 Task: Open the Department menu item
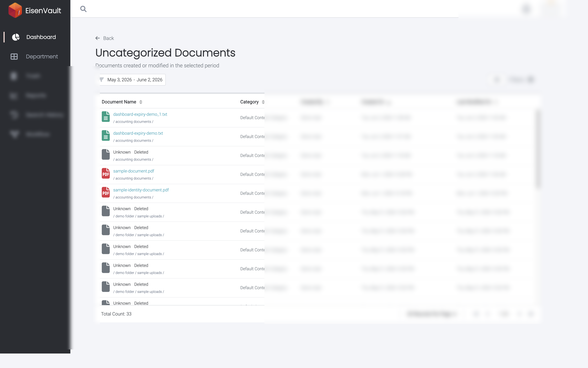tap(42, 56)
